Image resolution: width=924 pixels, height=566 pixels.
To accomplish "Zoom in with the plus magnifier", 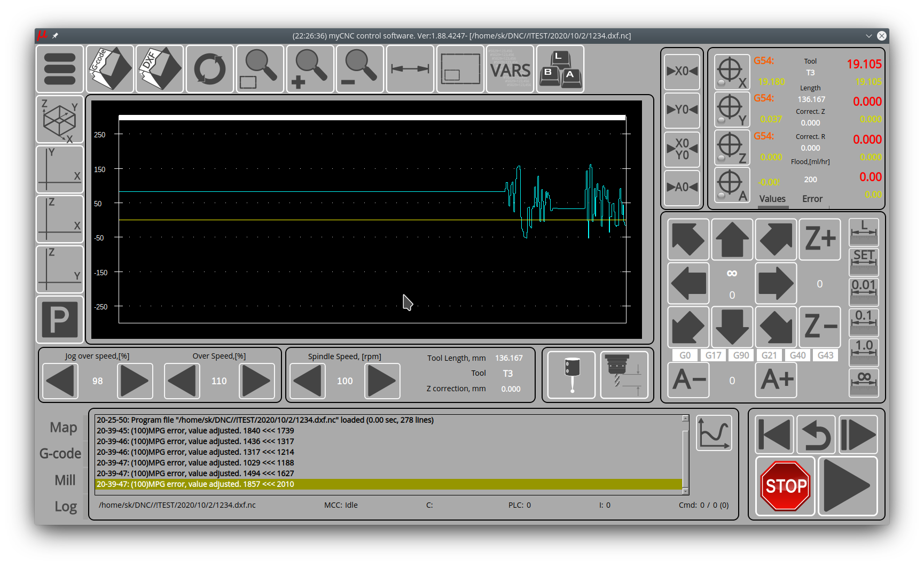I will coord(310,69).
